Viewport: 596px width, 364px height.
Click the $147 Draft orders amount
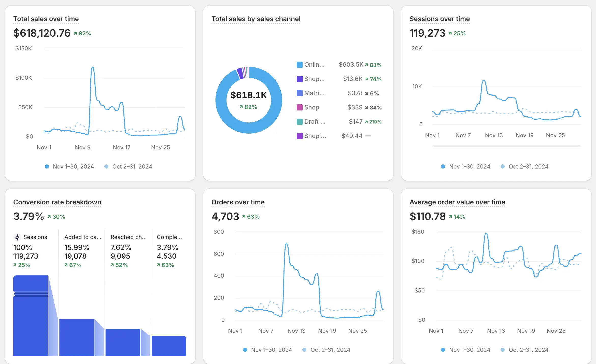tap(356, 122)
